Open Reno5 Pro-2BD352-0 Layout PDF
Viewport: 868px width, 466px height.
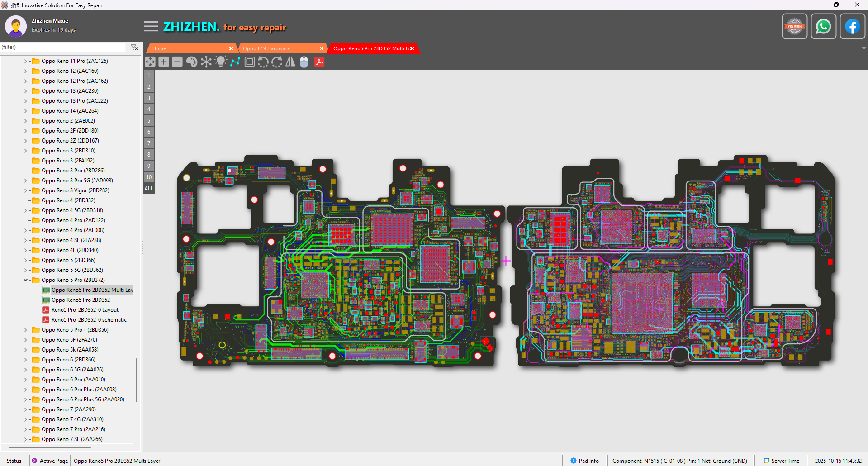[x=80, y=310]
